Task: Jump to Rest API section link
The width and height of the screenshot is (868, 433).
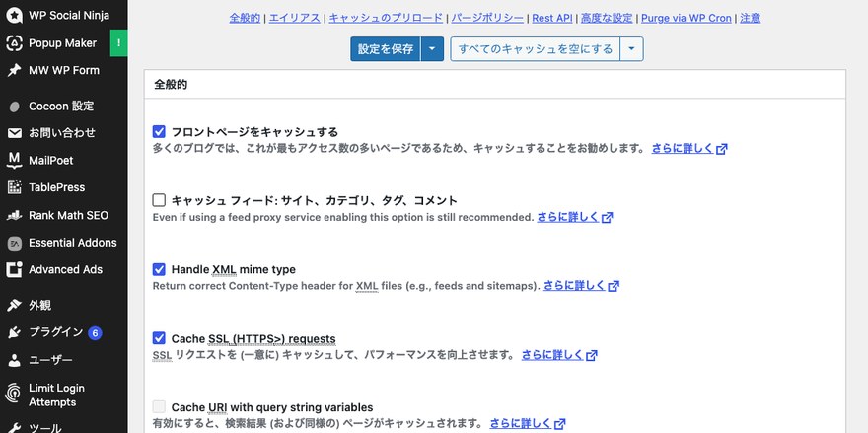Action: pyautogui.click(x=552, y=18)
